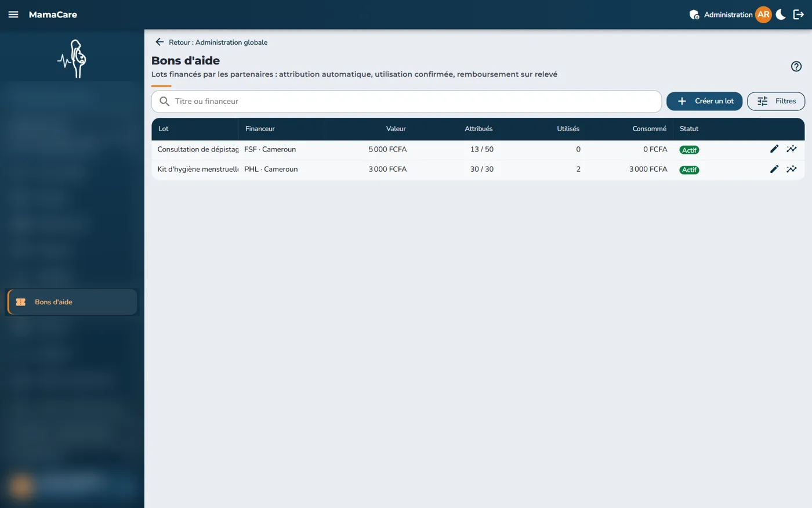The image size is (812, 508).
Task: View statistics for Kit d'hygiène menstruelle lot
Action: click(792, 169)
